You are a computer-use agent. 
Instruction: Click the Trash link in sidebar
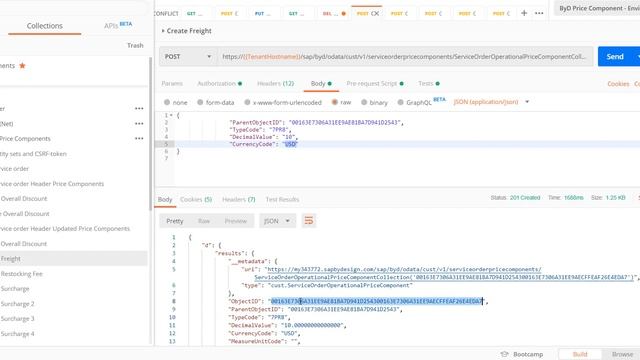coord(135,45)
